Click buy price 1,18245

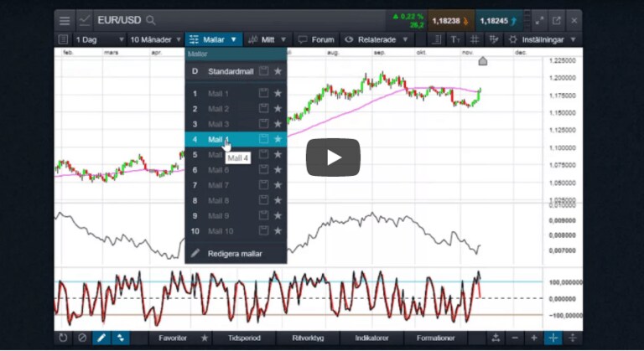[x=499, y=21]
